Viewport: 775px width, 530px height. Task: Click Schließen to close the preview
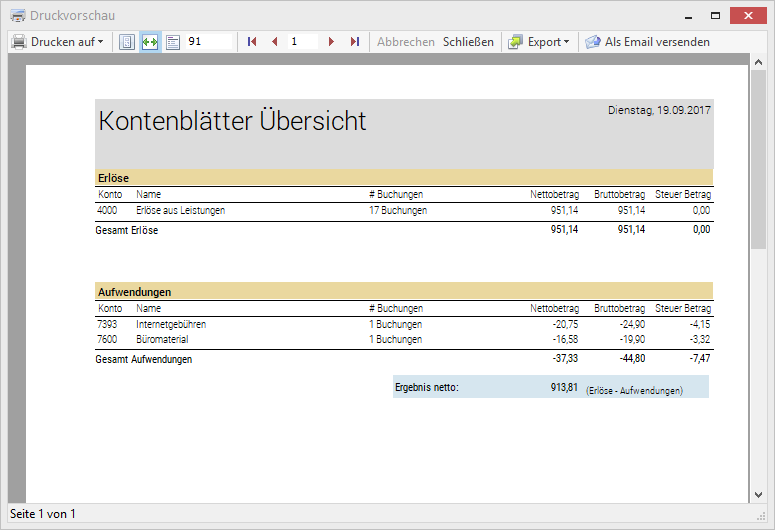pos(468,42)
